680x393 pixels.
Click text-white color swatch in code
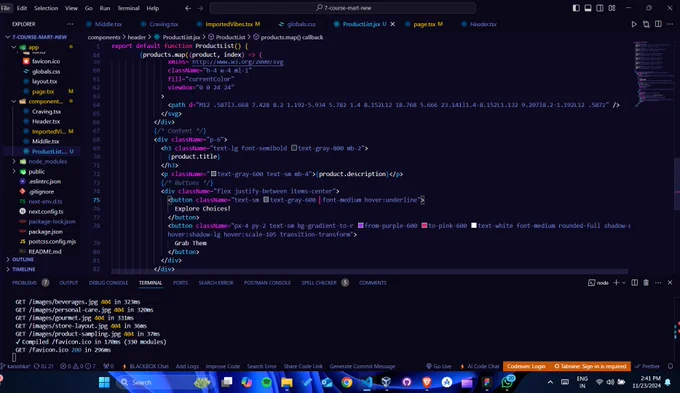pos(474,226)
